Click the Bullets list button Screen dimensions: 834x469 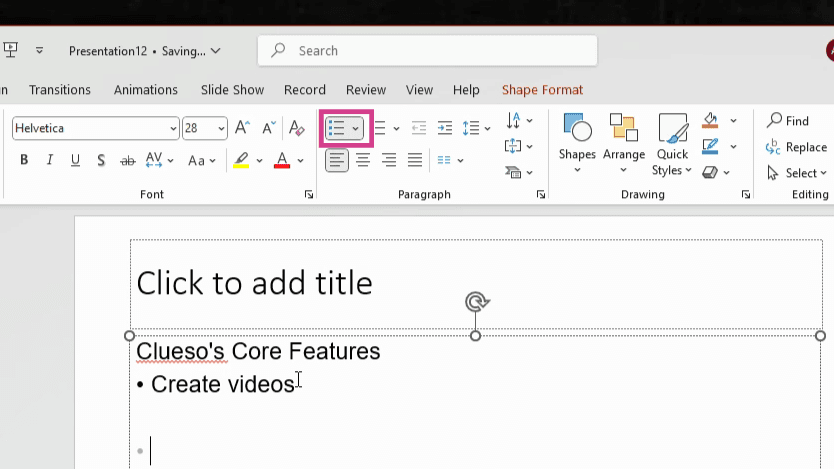click(x=337, y=128)
